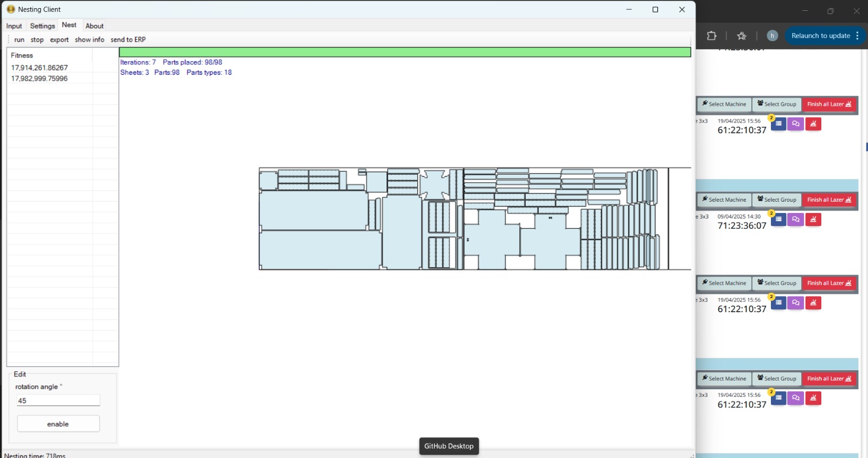868x458 pixels.
Task: Click Select Machine in the fourth card
Action: pyautogui.click(x=724, y=378)
